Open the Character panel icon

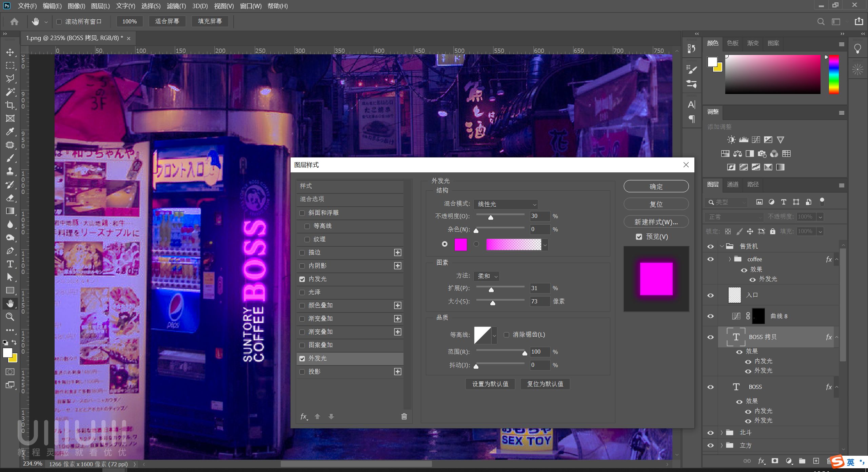[692, 105]
